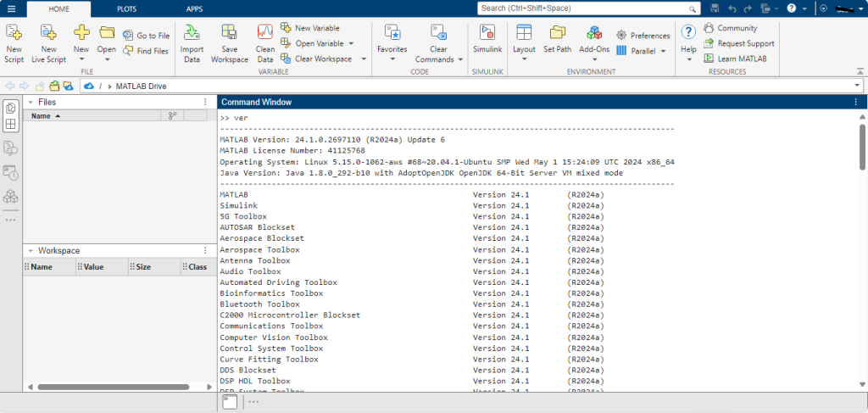Click Clear Workspace
Screen dimensions: 868x413
pos(317,59)
